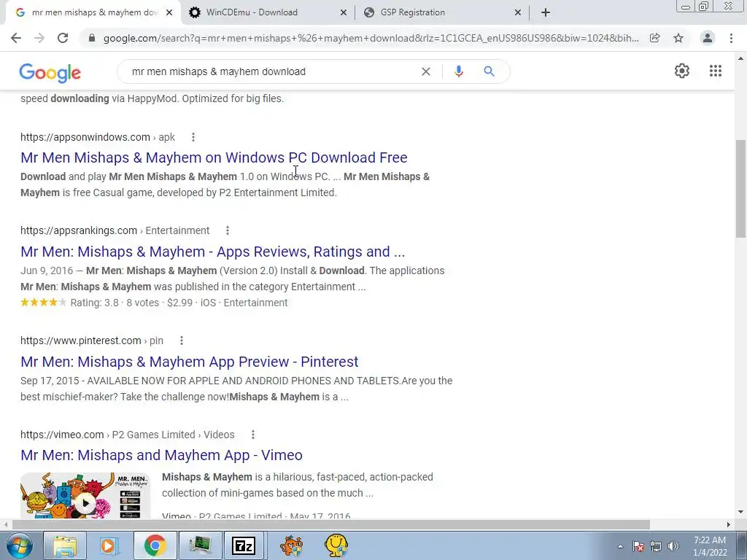The image size is (747, 560).
Task: Click the scroll up arrow
Action: (x=740, y=58)
